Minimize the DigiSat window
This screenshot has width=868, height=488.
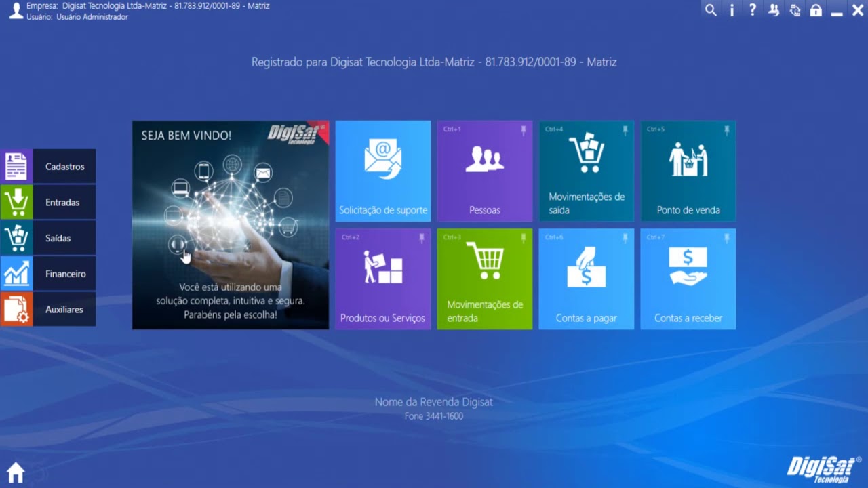coord(837,12)
